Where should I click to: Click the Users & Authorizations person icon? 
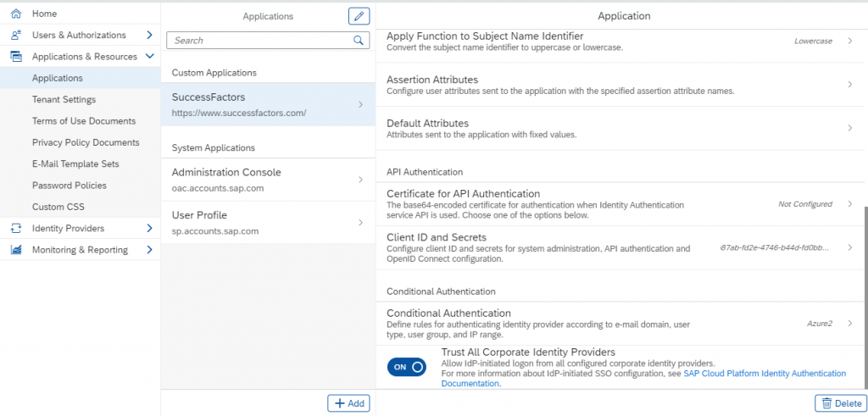[x=16, y=35]
